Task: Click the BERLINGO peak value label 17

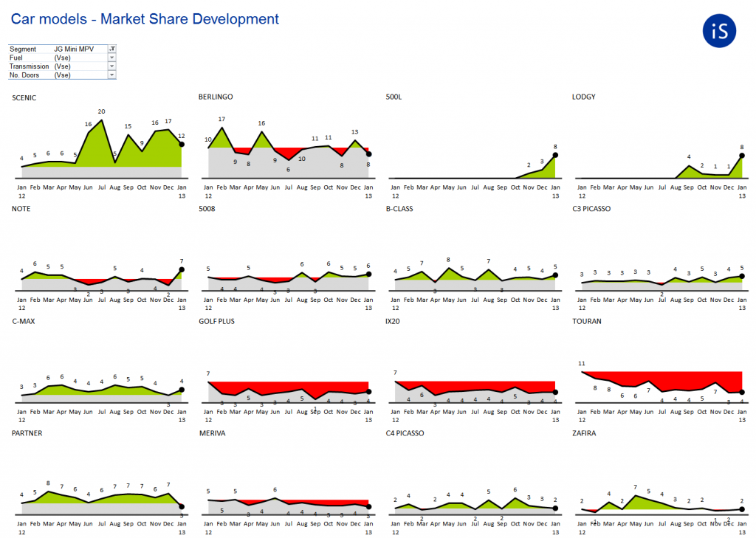Action: (x=221, y=119)
